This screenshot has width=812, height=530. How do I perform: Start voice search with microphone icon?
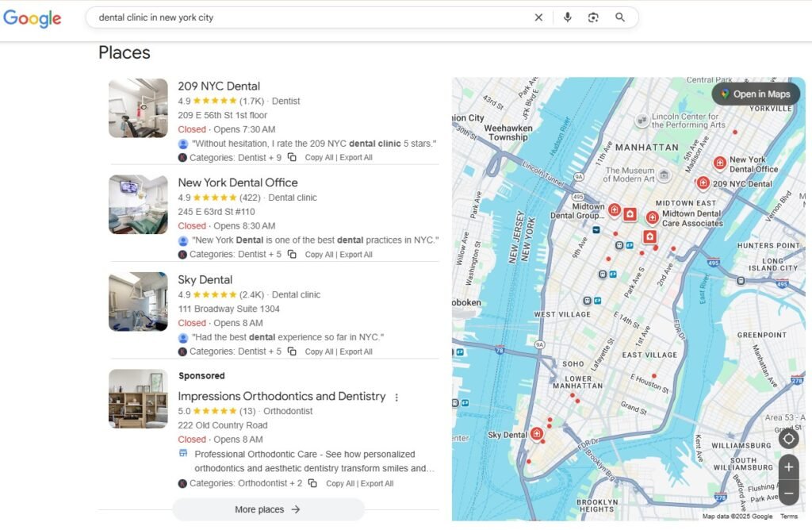coord(567,17)
